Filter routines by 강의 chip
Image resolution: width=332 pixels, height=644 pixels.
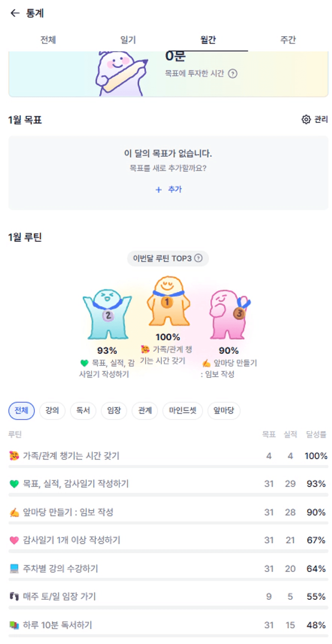tap(52, 410)
